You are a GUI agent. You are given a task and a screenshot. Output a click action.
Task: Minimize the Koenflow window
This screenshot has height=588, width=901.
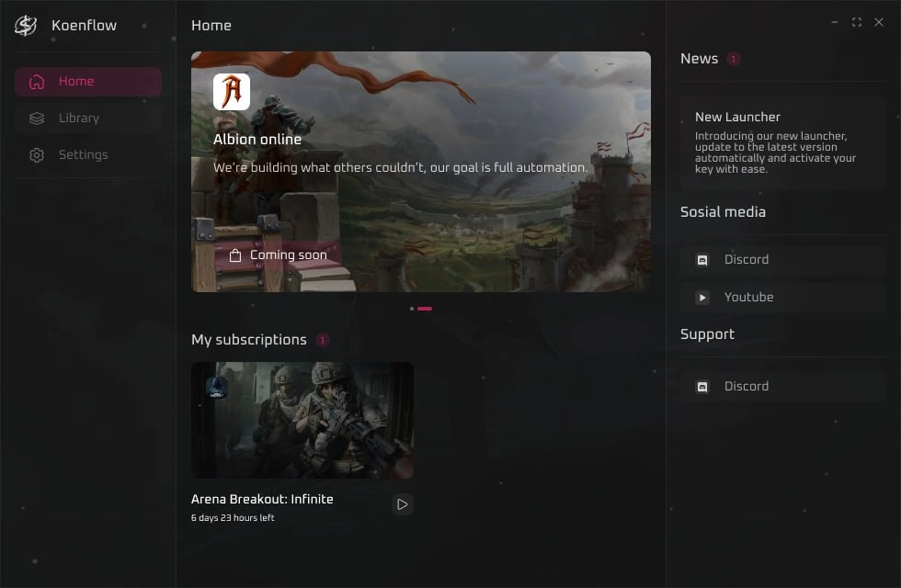point(835,22)
